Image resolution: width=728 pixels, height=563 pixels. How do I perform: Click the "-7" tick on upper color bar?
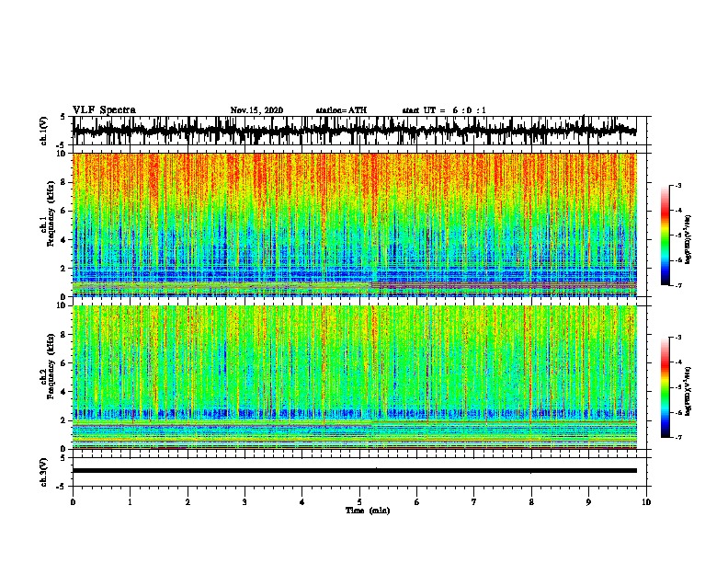678,285
